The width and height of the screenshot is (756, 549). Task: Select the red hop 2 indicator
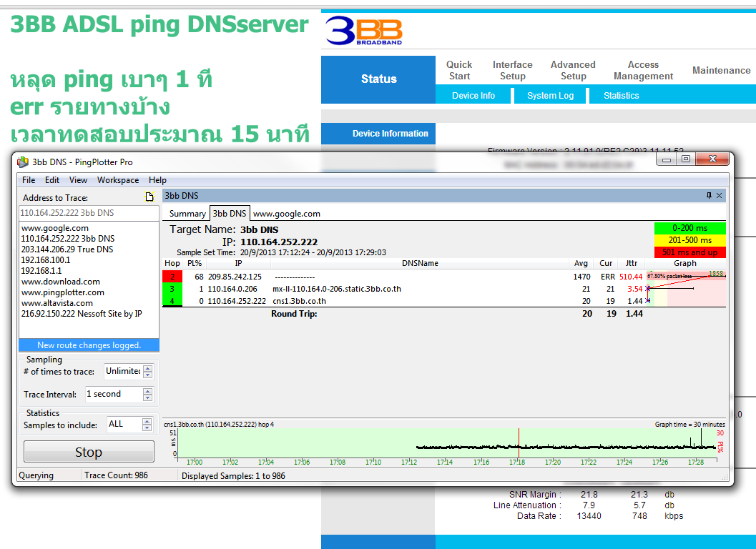172,277
